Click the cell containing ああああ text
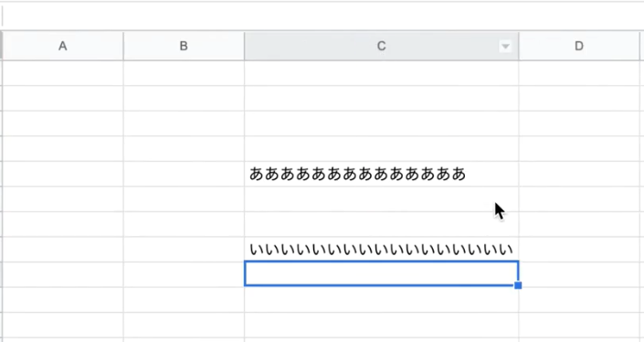The height and width of the screenshot is (342, 644). (x=382, y=174)
